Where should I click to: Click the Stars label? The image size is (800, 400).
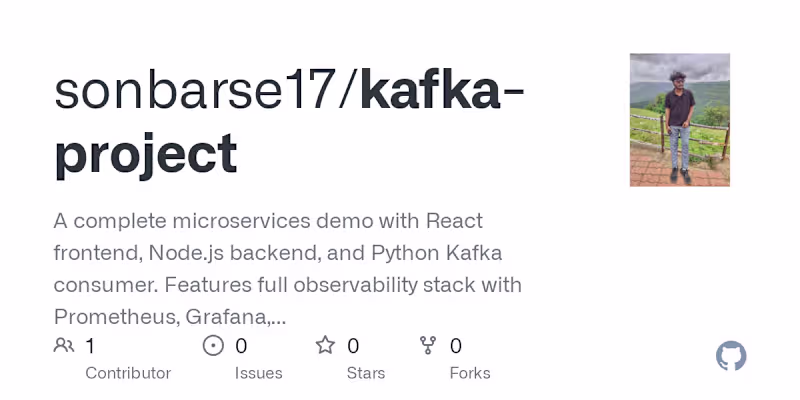(368, 373)
